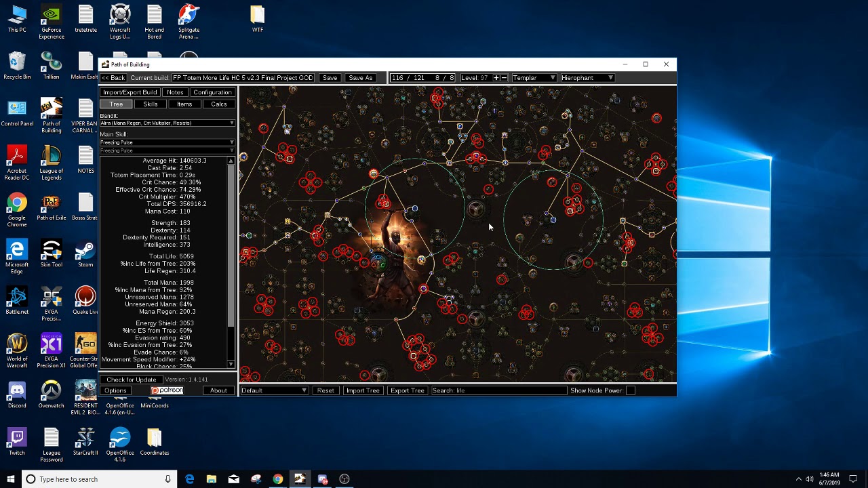Screen dimensions: 868x488
Task: Open the Patreon link button
Action: pyautogui.click(x=167, y=390)
